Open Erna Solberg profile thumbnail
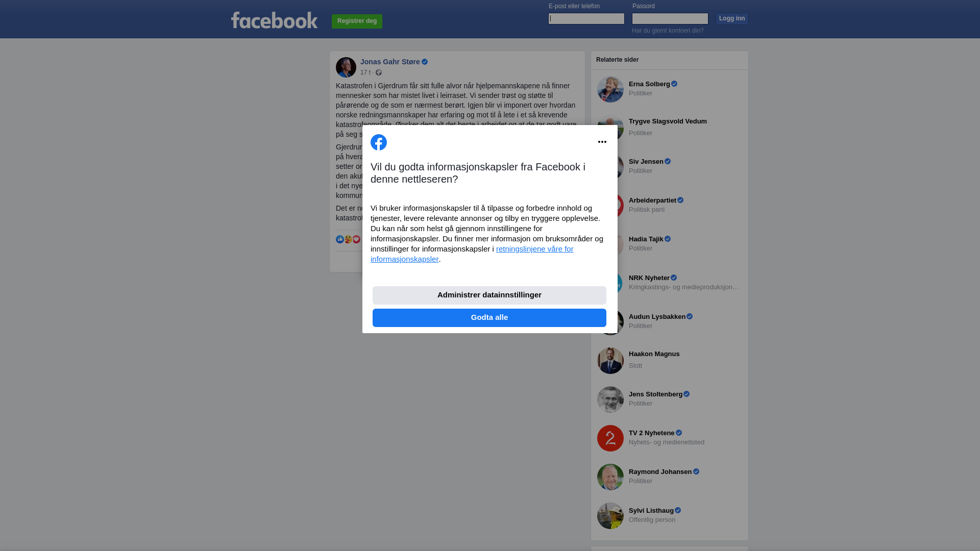Viewport: 980px width, 551px height. click(610, 89)
